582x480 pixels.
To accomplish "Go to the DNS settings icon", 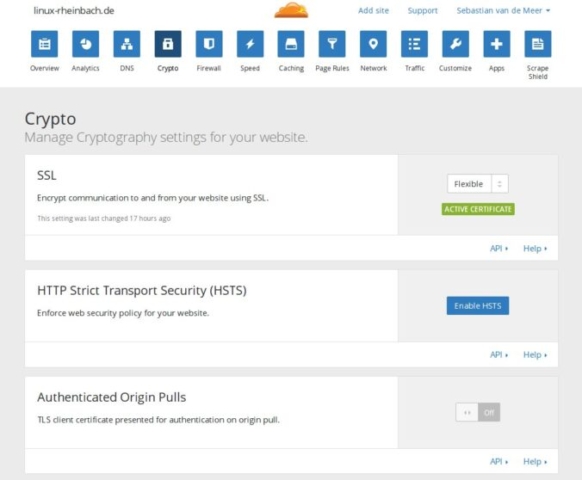I will coord(127,44).
